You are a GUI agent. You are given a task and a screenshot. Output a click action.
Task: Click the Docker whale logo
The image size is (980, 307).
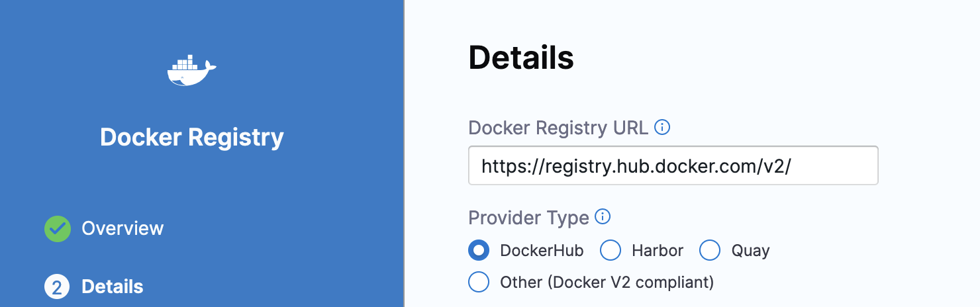click(191, 70)
